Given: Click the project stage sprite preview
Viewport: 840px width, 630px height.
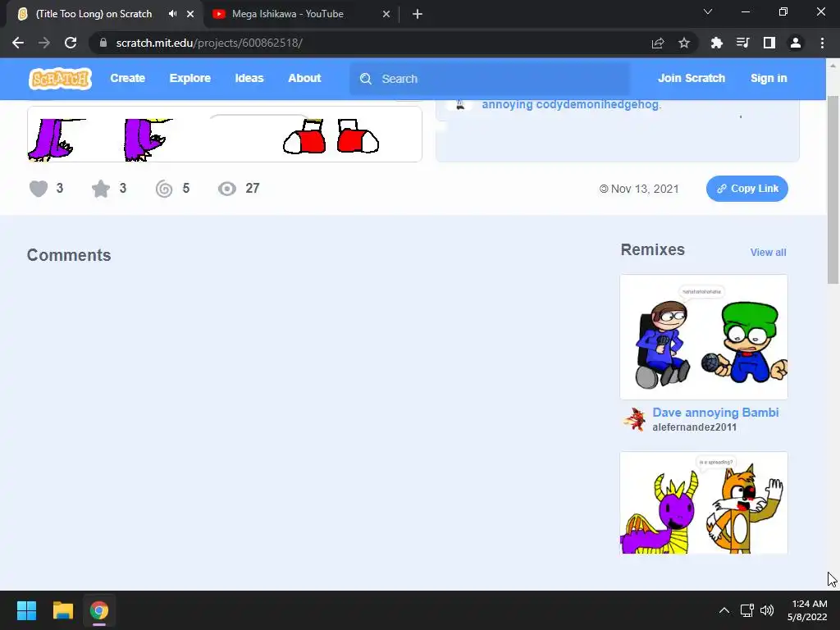Looking at the screenshot, I should point(225,134).
